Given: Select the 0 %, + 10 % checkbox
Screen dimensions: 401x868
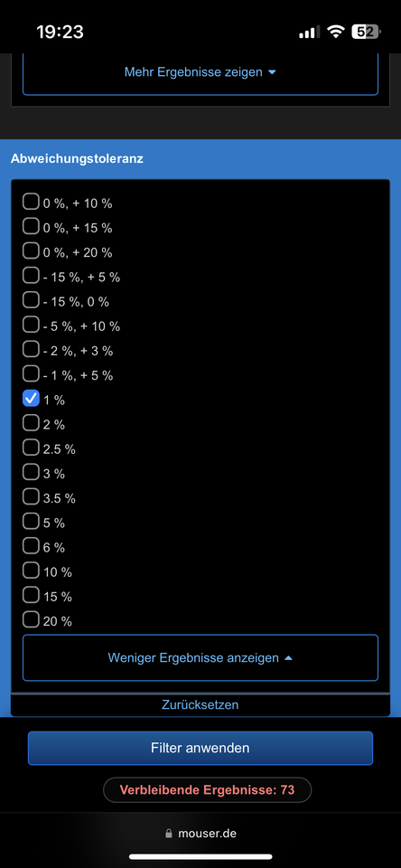Looking at the screenshot, I should (31, 202).
